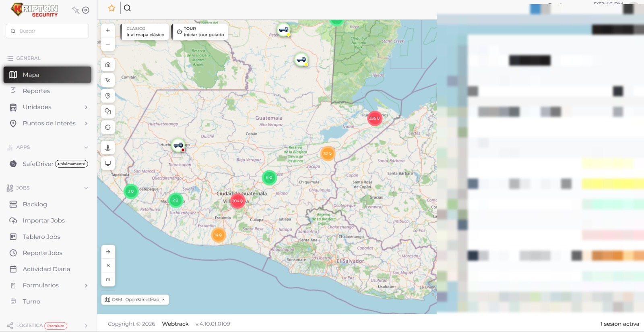Image resolution: width=644 pixels, height=332 pixels.
Task: Click the crosshair target tool on the map
Action: coord(108,127)
